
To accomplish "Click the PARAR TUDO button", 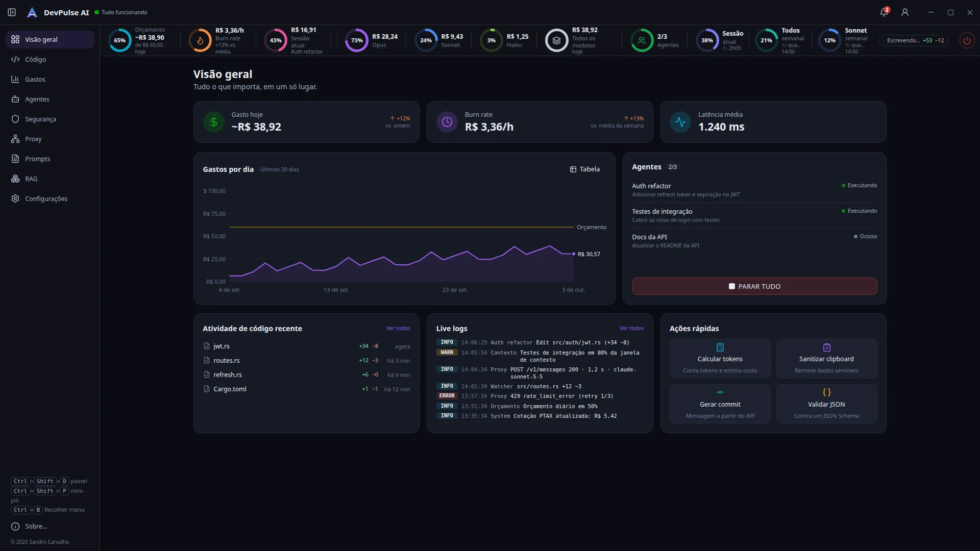I will click(754, 286).
